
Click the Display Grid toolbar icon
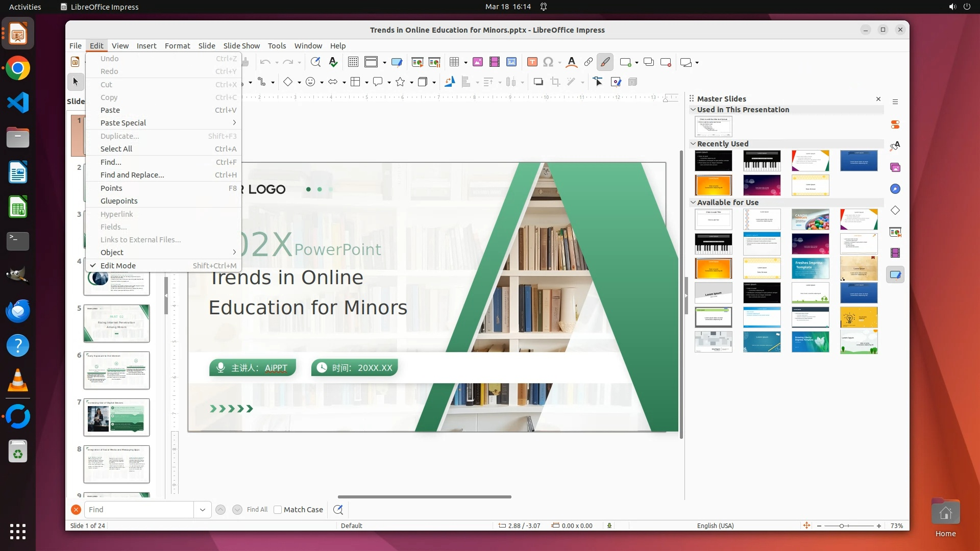tap(353, 62)
